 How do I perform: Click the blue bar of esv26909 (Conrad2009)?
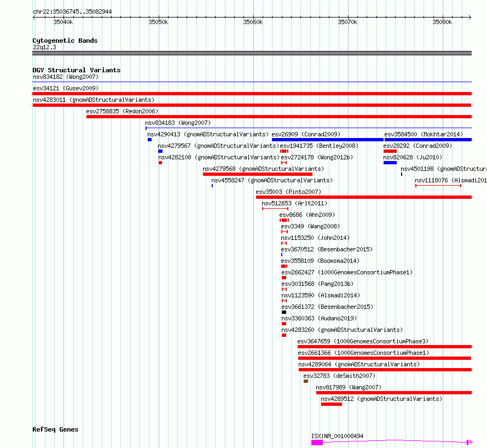pos(328,140)
